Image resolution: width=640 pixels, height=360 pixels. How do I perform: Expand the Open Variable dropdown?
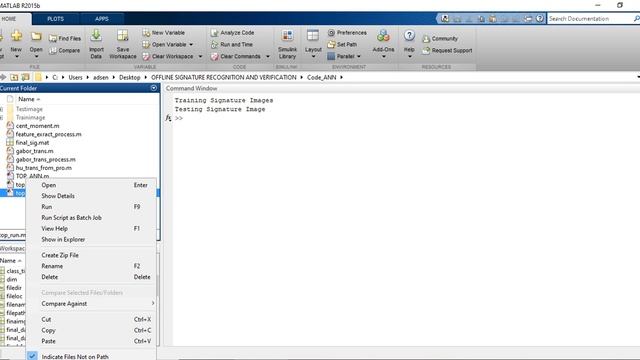tap(191, 44)
